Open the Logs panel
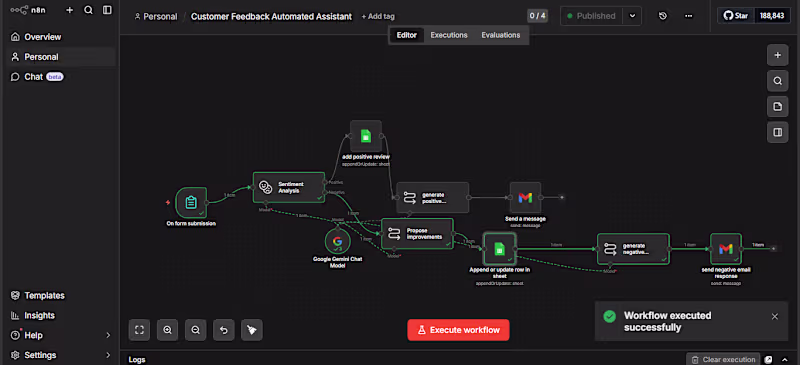800x365 pixels. click(x=137, y=359)
